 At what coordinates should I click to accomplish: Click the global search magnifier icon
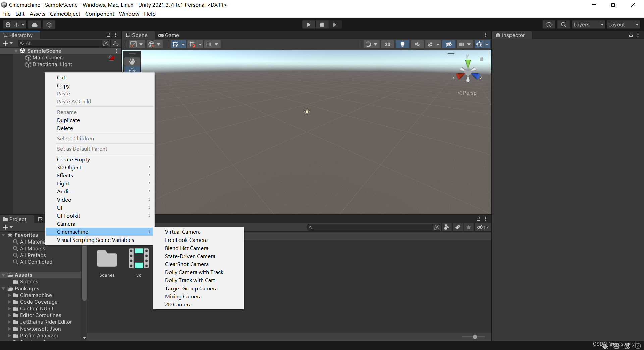563,25
